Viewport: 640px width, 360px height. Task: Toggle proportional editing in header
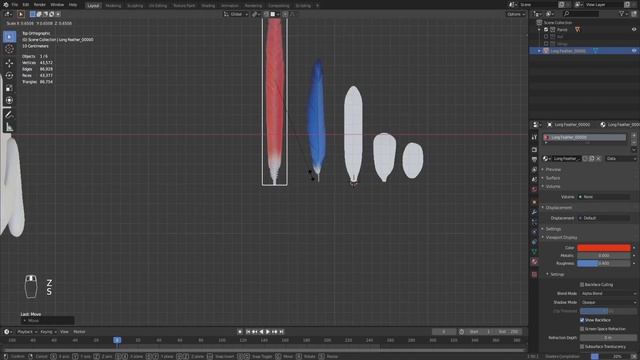coord(285,14)
